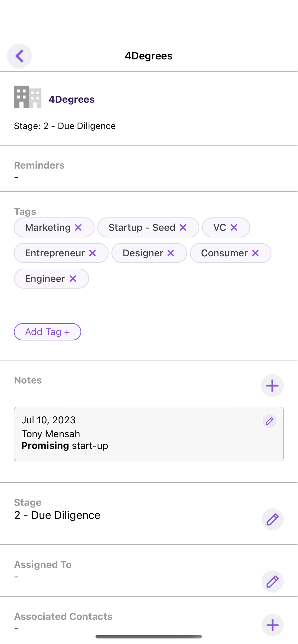This screenshot has width=298, height=644.
Task: Tap the 2 - Due Diligence stage value
Action: 57,515
